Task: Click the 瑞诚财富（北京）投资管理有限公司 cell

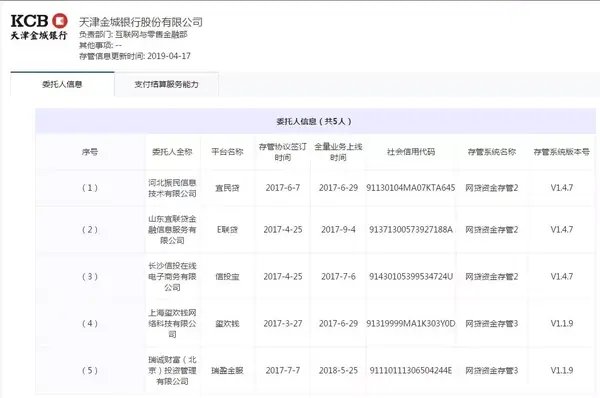Action: coord(172,370)
